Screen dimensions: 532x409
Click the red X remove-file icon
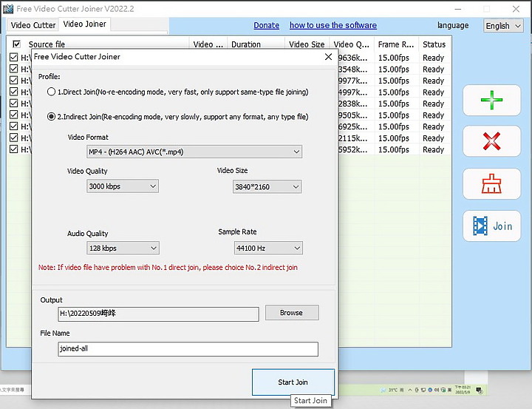491,141
